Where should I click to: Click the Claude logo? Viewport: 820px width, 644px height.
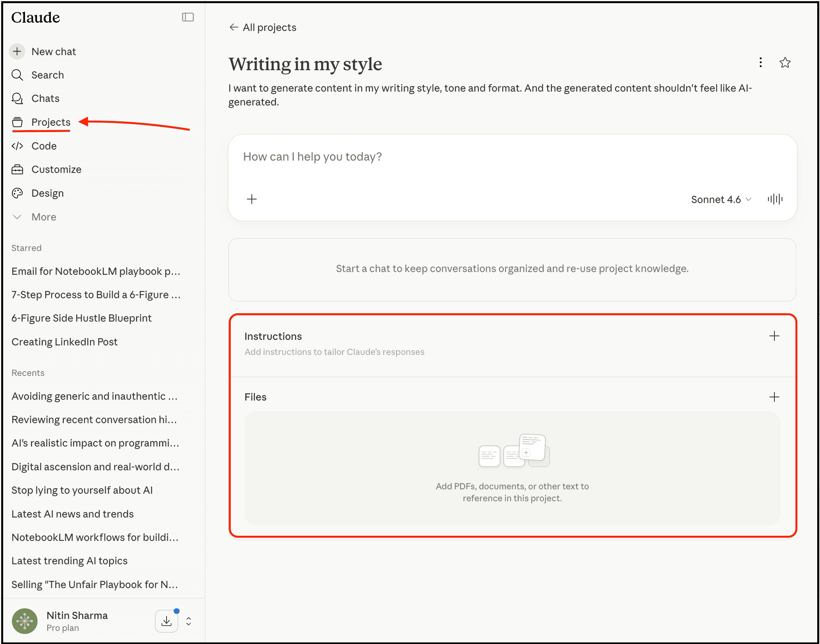(x=36, y=17)
